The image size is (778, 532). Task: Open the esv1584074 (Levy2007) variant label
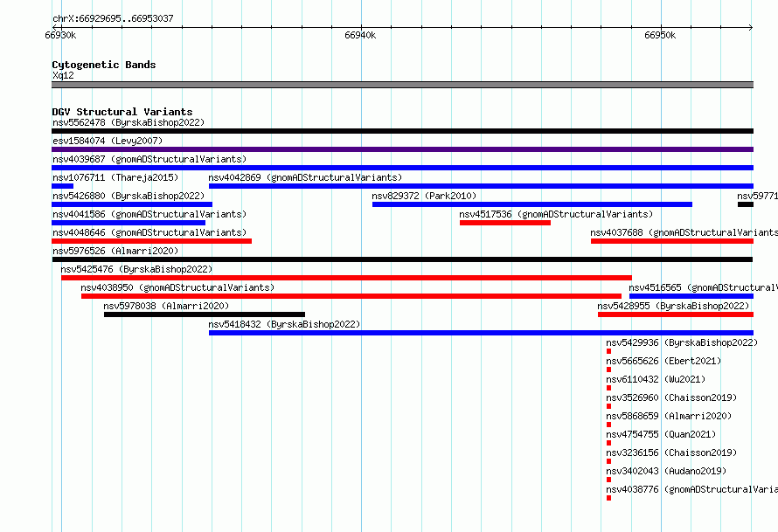[x=108, y=141]
